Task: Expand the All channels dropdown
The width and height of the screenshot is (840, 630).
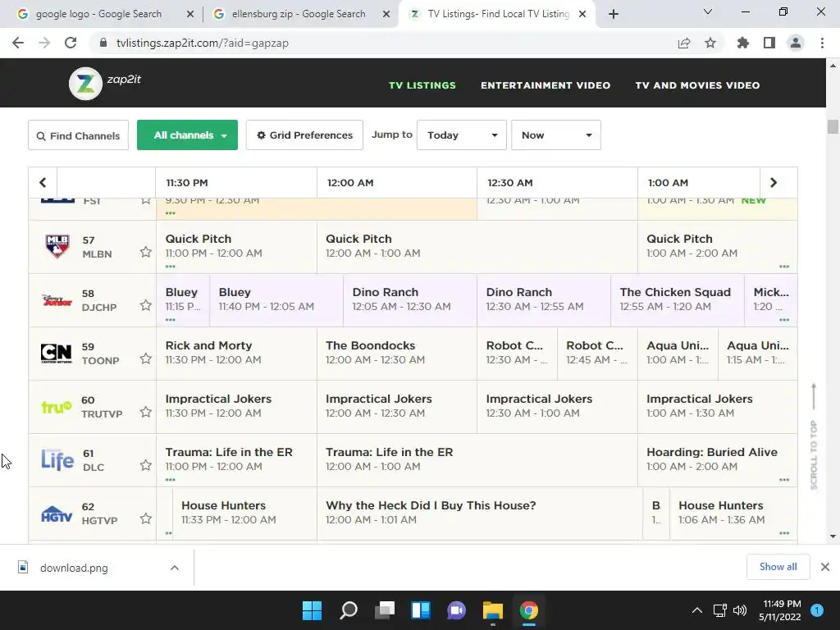Action: point(188,135)
